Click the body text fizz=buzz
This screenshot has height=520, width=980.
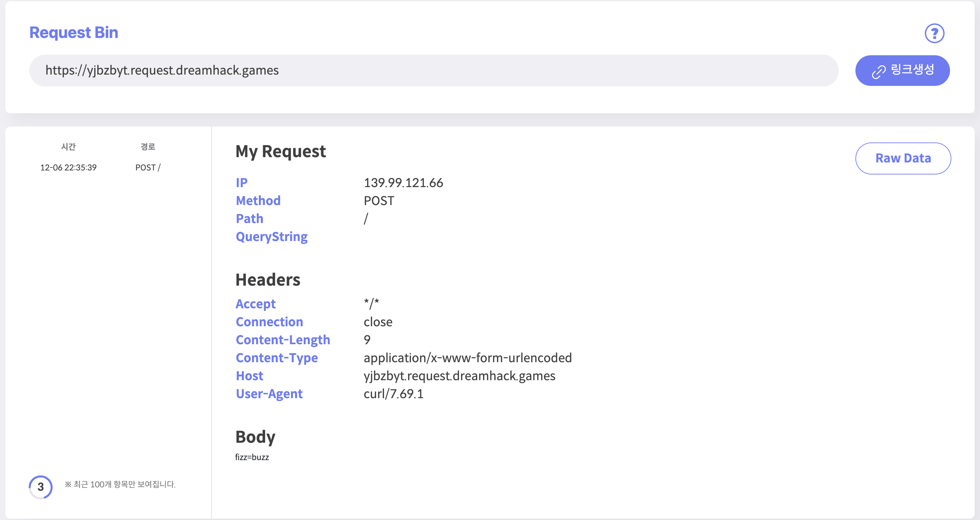click(x=252, y=457)
